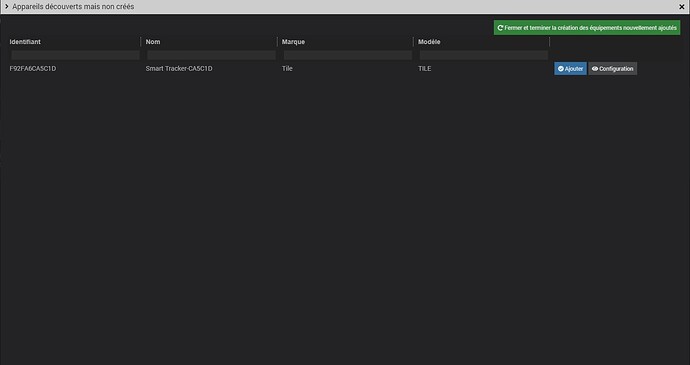This screenshot has height=365, width=690.
Task: Select the Smart Tracker-CA5C1D name cell
Action: click(x=179, y=69)
